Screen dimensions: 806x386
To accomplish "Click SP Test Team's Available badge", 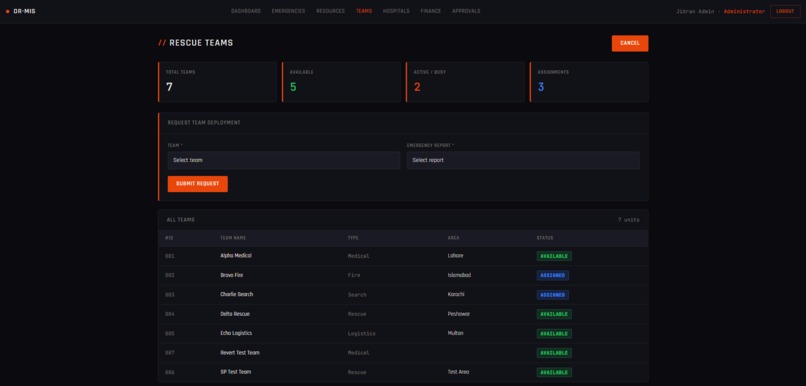I will tap(554, 372).
